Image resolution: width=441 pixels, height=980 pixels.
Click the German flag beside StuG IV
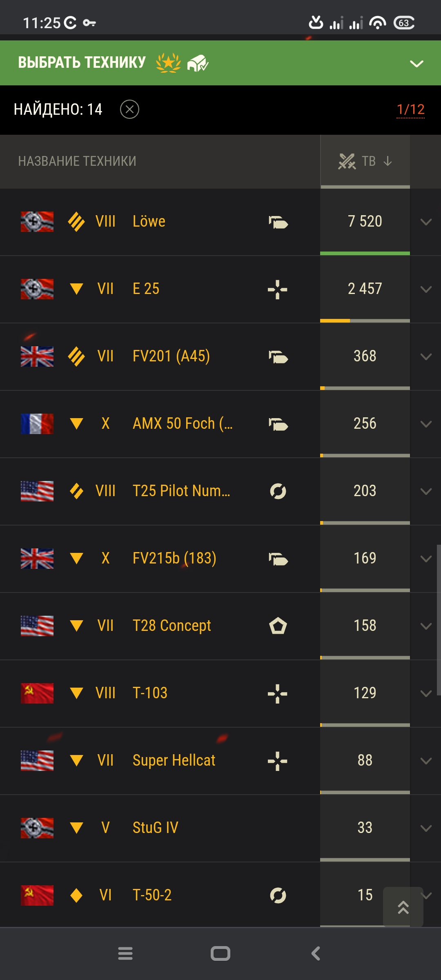pyautogui.click(x=37, y=828)
